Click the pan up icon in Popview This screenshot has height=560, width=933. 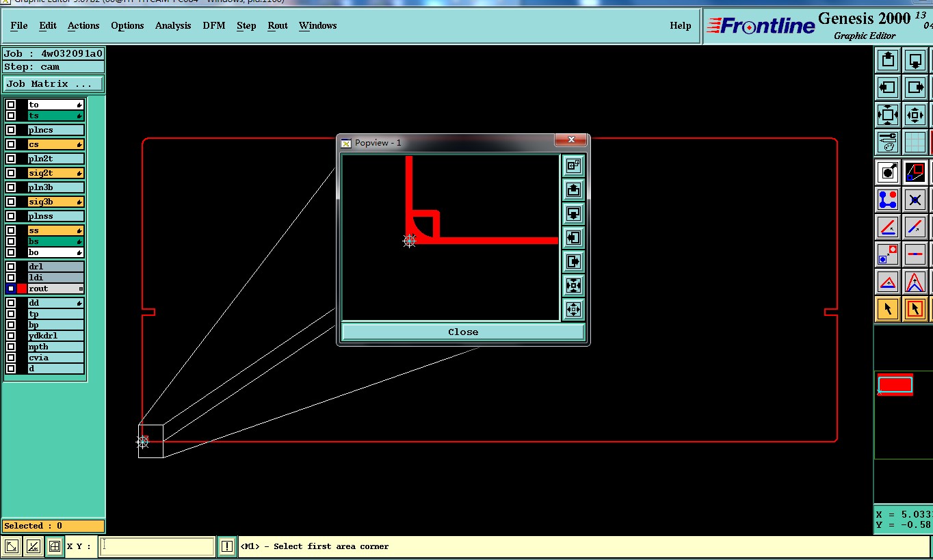[x=573, y=189]
